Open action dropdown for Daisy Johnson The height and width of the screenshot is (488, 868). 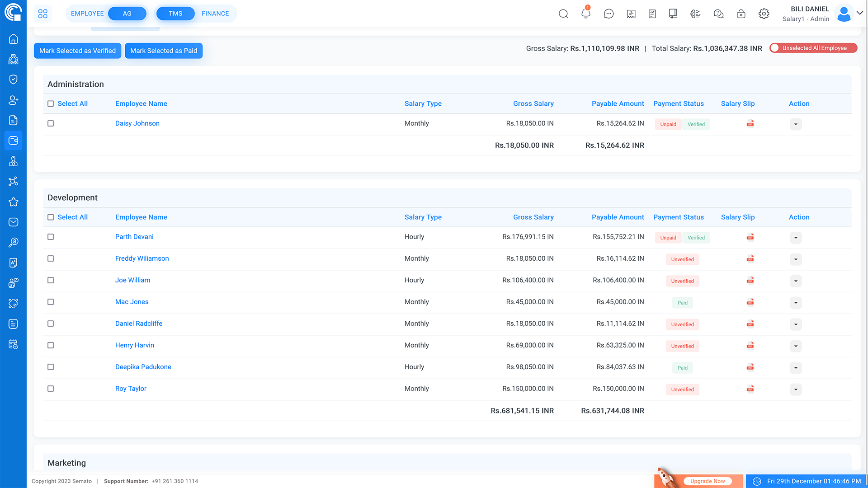796,124
